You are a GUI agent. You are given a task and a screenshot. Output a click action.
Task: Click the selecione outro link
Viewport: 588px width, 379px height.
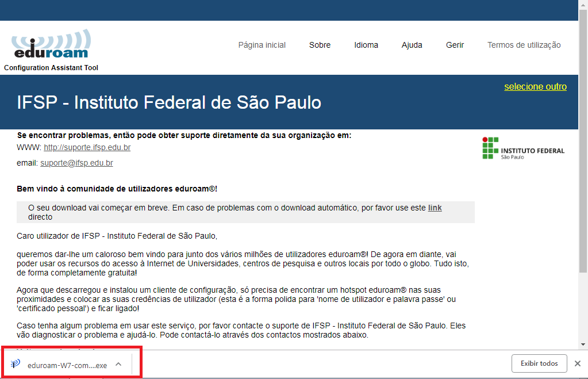pos(535,87)
